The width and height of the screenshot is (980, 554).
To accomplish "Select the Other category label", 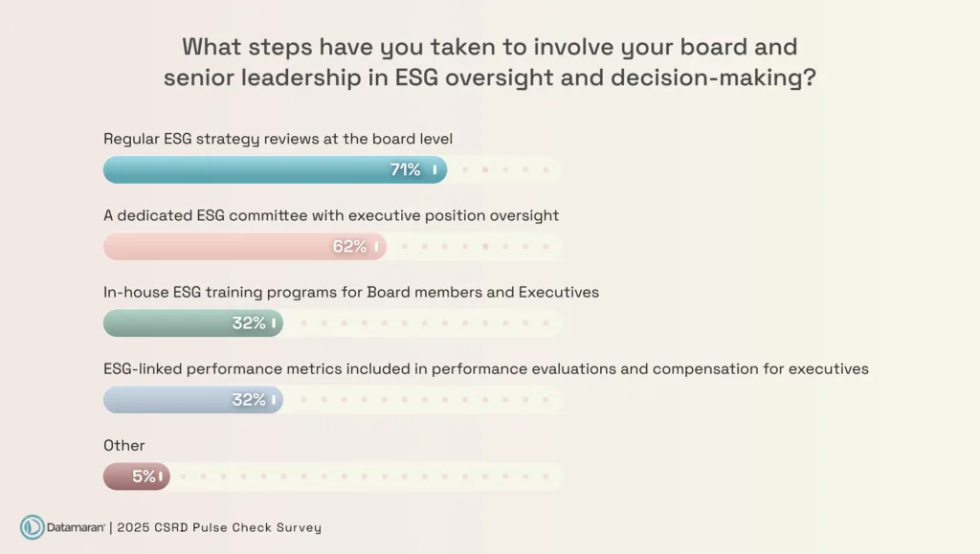I will (x=123, y=445).
